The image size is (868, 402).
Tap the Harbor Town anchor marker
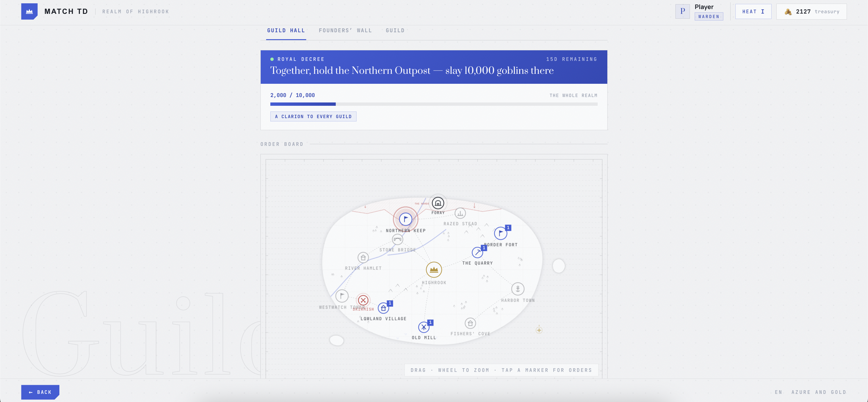pos(517,289)
